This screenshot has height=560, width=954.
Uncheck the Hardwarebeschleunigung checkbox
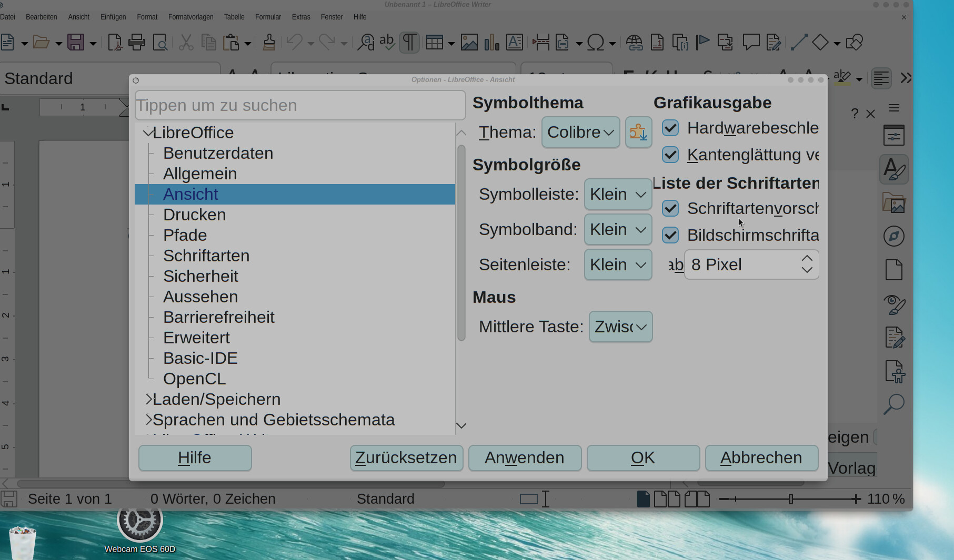(670, 128)
